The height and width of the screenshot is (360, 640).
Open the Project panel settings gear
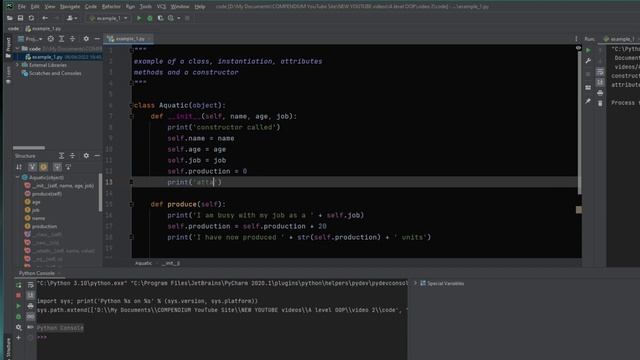(x=86, y=39)
